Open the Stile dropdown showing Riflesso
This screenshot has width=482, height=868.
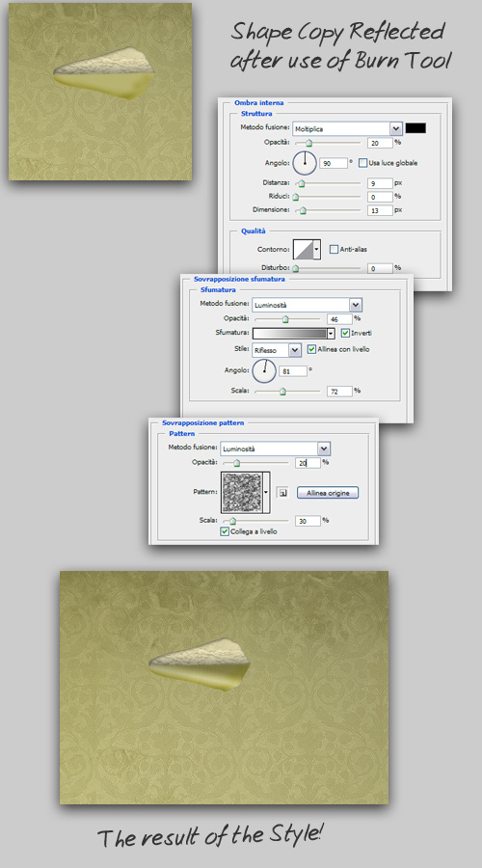point(276,350)
